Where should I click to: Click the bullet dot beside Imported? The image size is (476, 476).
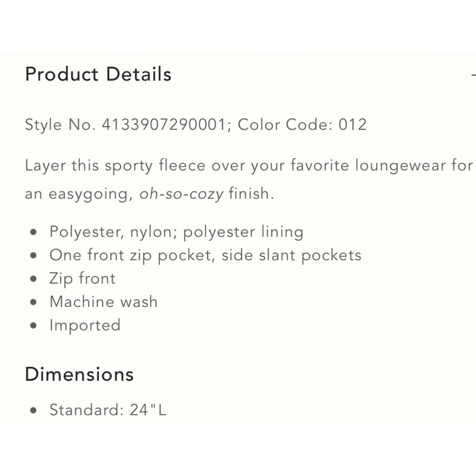tap(33, 326)
